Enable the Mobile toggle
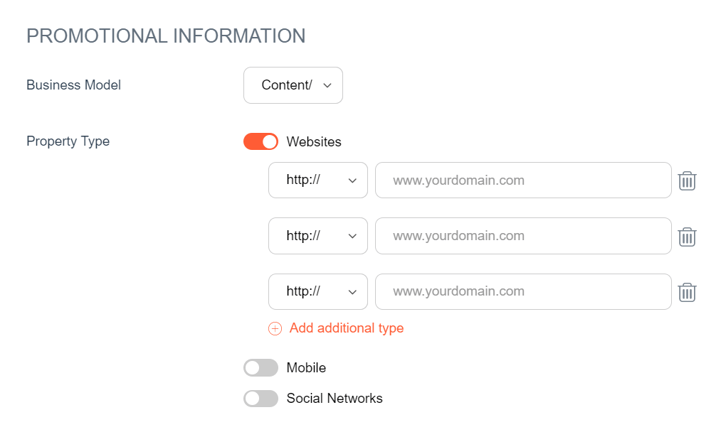726x432 pixels. click(261, 368)
